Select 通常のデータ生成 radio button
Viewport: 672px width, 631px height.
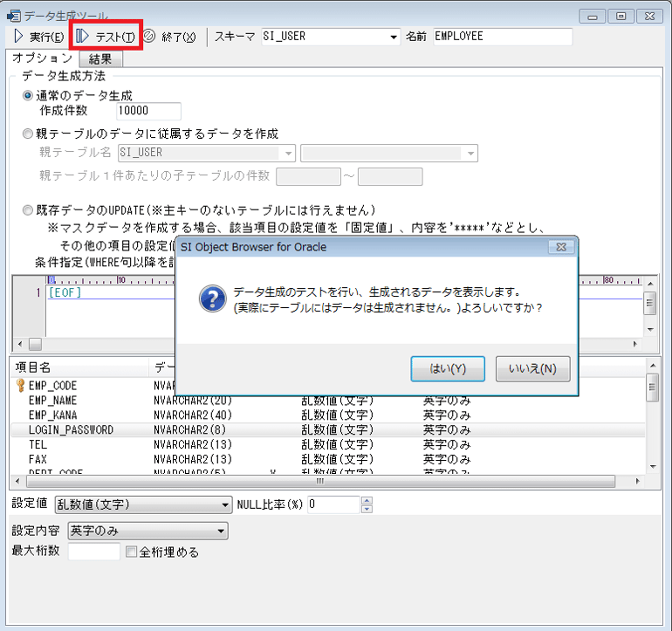pyautogui.click(x=28, y=96)
